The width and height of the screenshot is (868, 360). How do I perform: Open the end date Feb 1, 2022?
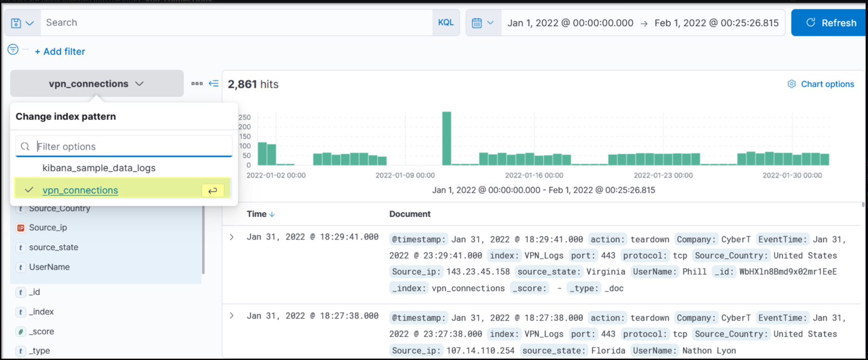point(717,23)
